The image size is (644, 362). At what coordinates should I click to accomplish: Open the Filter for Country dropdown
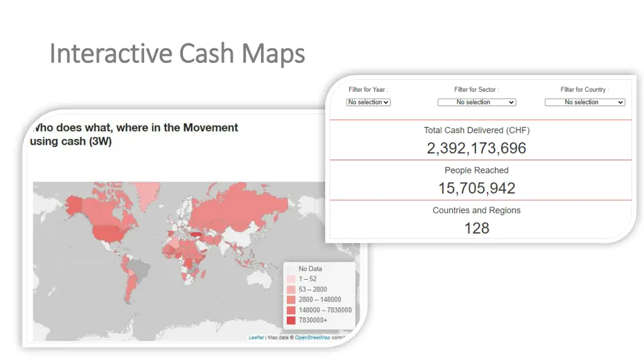coord(585,102)
